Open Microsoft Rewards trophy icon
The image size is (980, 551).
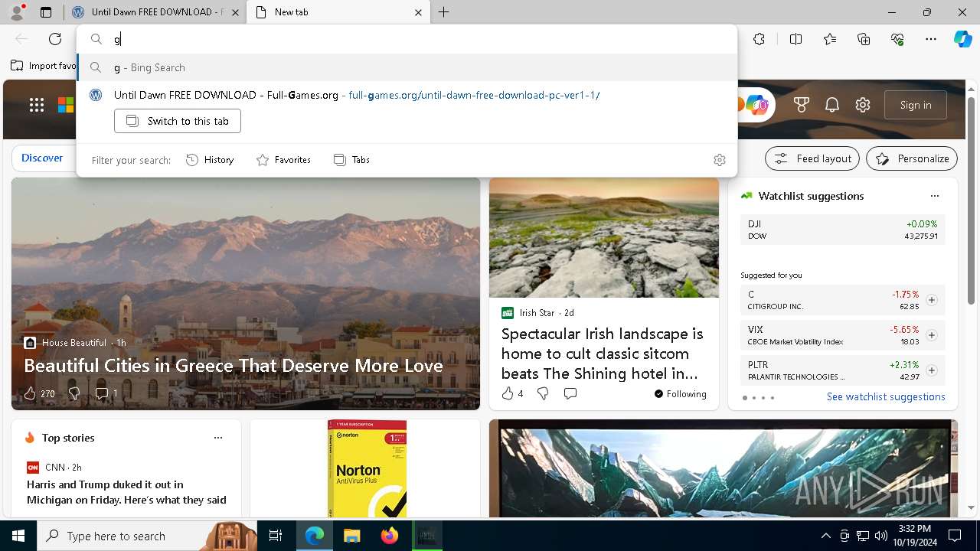(802, 105)
